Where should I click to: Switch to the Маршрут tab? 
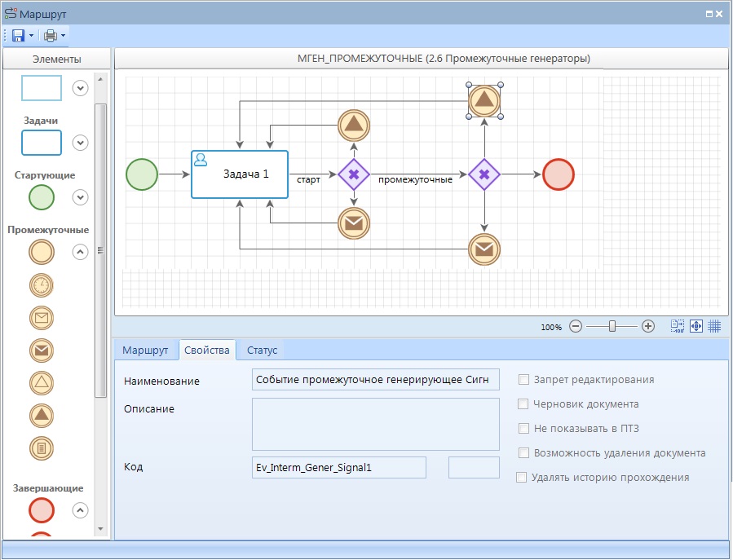tap(145, 351)
